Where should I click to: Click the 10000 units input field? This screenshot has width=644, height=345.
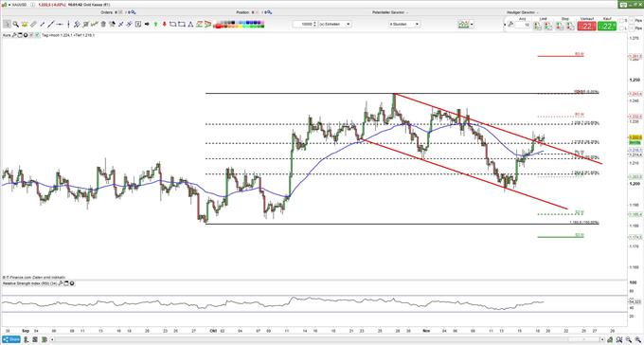pos(303,24)
